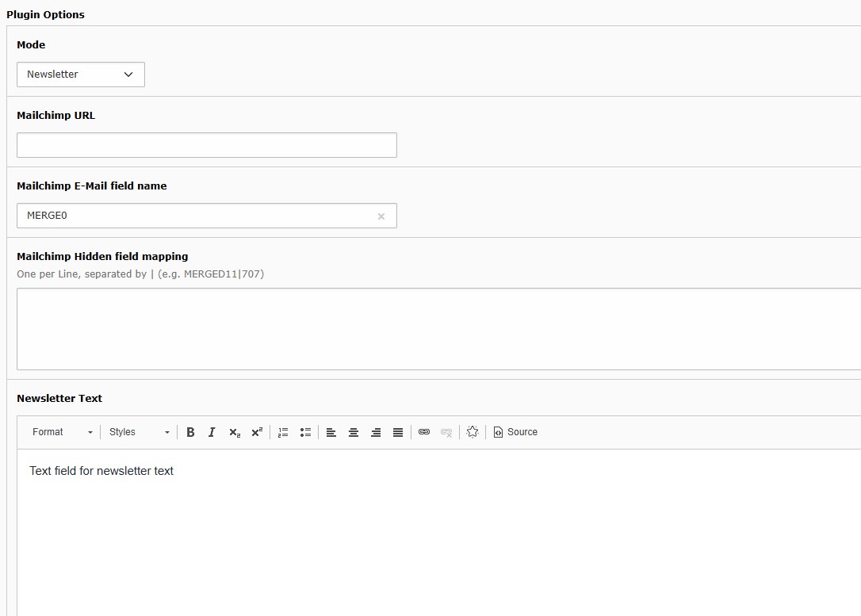This screenshot has height=616, width=861.
Task: Toggle bold formatting in the editor toolbar
Action: [190, 432]
